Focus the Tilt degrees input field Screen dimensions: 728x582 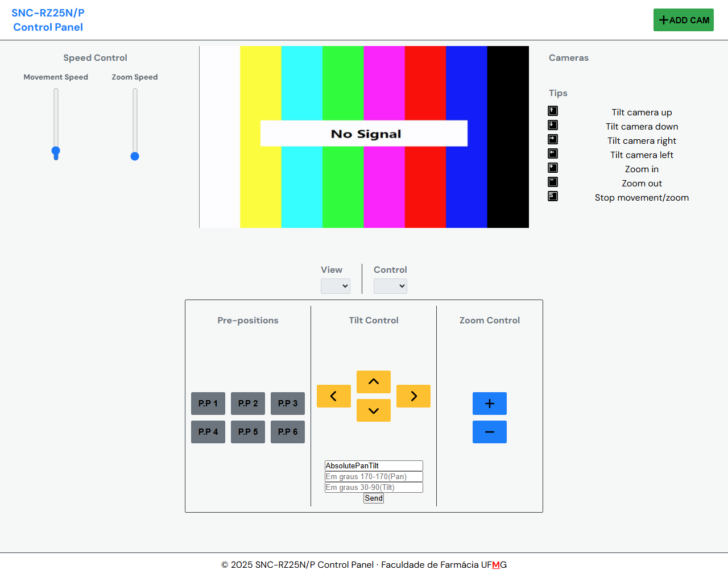click(374, 488)
